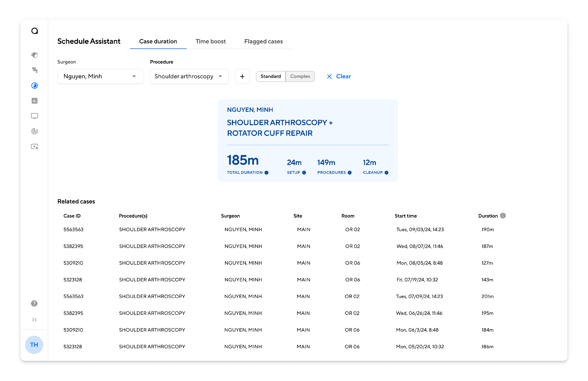Switch to the Time boost tab
This screenshot has height=381, width=588.
(x=211, y=41)
